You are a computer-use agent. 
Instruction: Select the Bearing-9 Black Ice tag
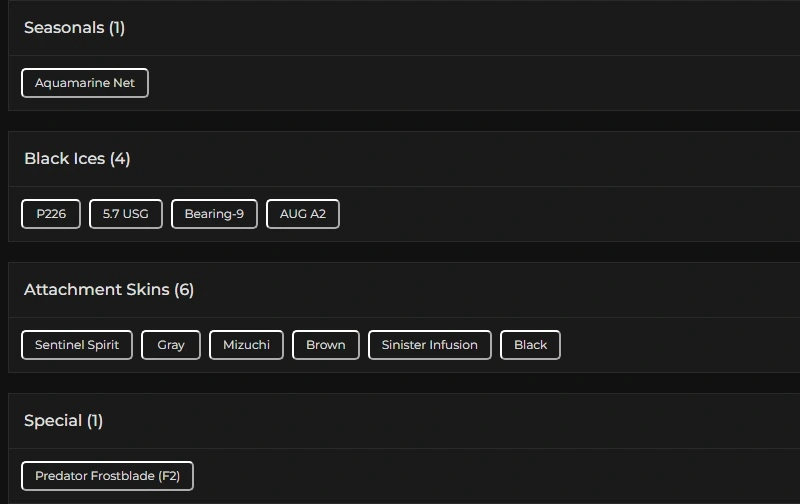pyautogui.click(x=214, y=214)
